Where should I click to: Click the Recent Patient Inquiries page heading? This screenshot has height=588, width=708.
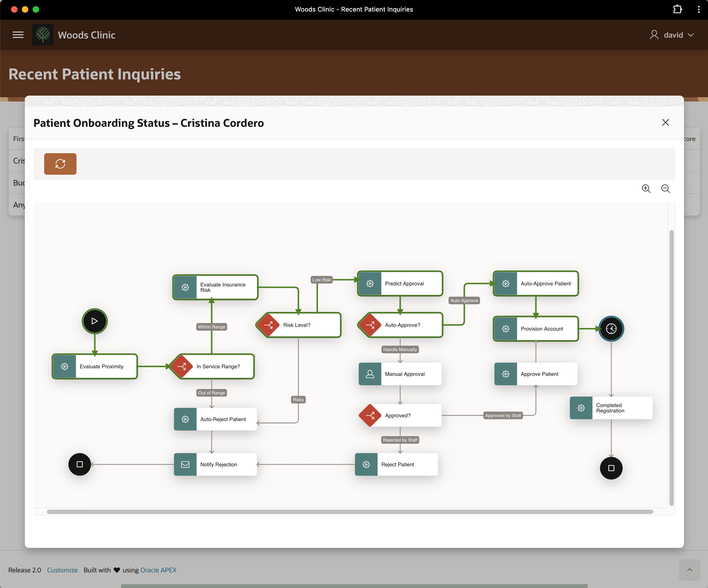(95, 74)
